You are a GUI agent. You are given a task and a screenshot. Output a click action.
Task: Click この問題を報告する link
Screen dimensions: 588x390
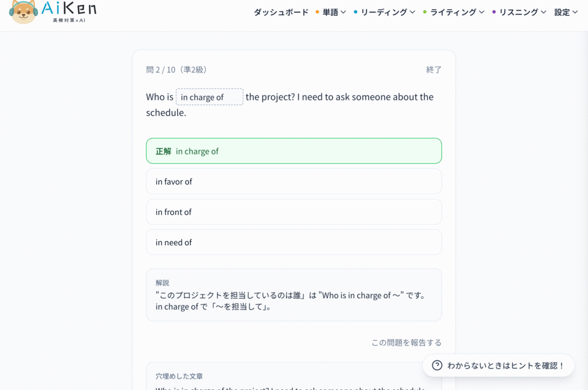406,342
